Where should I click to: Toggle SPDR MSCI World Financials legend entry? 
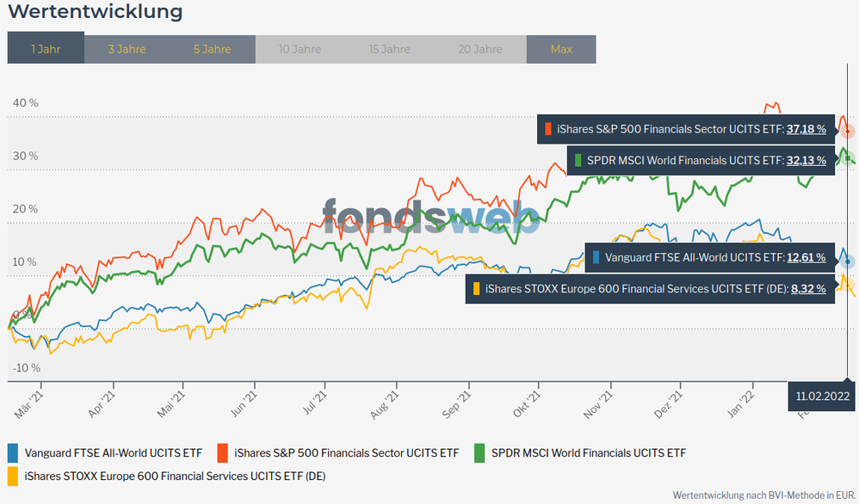pos(588,452)
